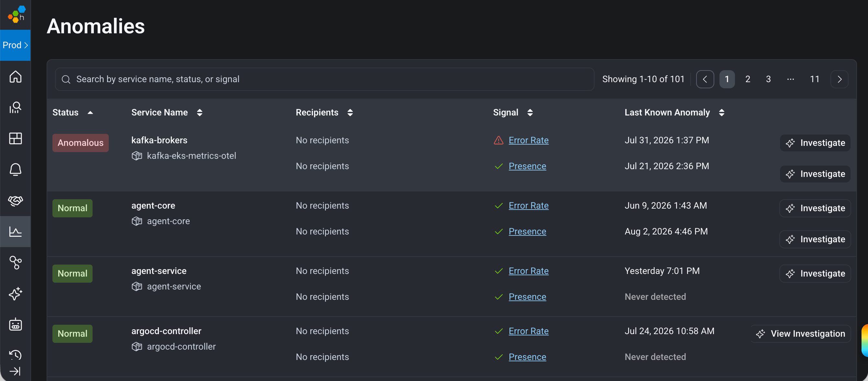The image size is (868, 381).
Task: Open the AI sparkle sidebar icon
Action: point(16,294)
